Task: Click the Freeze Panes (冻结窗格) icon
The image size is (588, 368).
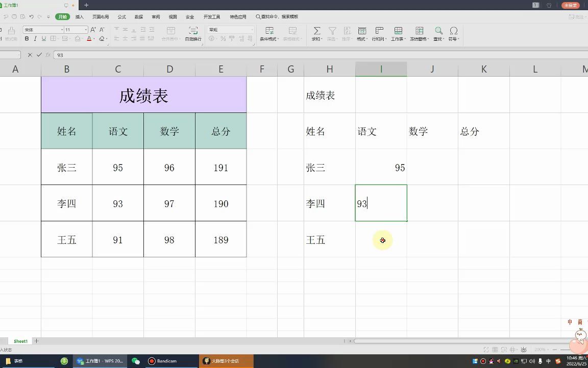Action: (419, 32)
